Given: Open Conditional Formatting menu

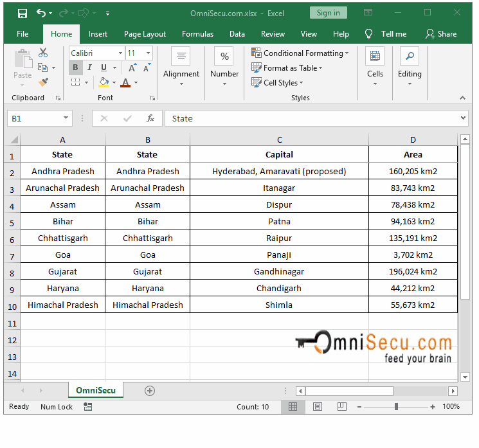Looking at the screenshot, I should click(x=300, y=53).
